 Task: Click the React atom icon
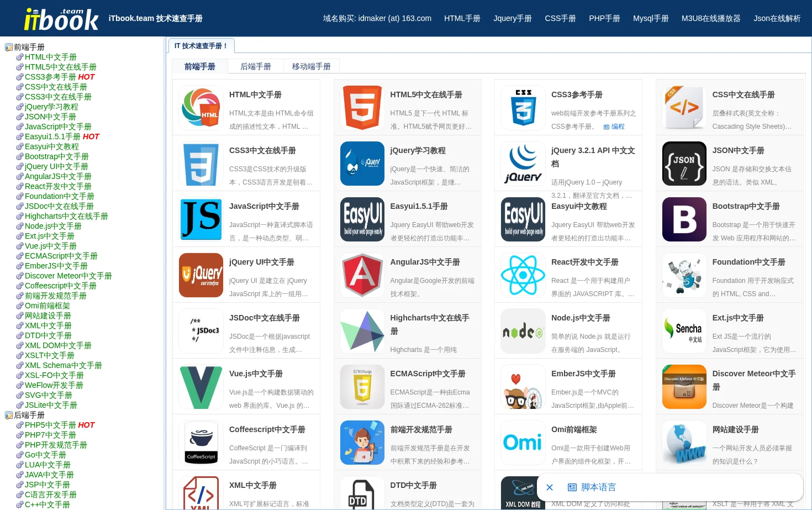coord(523,275)
